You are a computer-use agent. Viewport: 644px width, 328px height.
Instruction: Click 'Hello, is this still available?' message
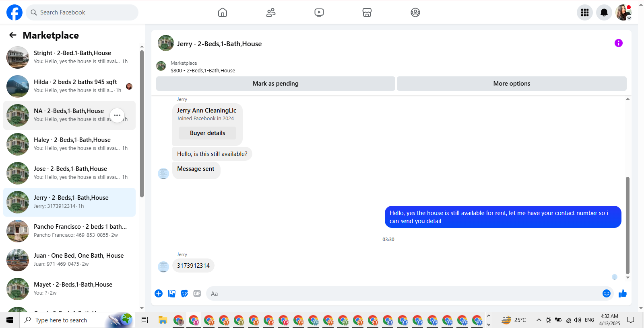point(212,154)
